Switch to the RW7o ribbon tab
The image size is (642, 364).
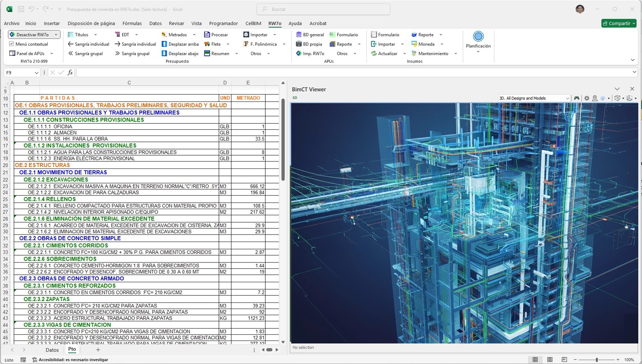[x=275, y=23]
